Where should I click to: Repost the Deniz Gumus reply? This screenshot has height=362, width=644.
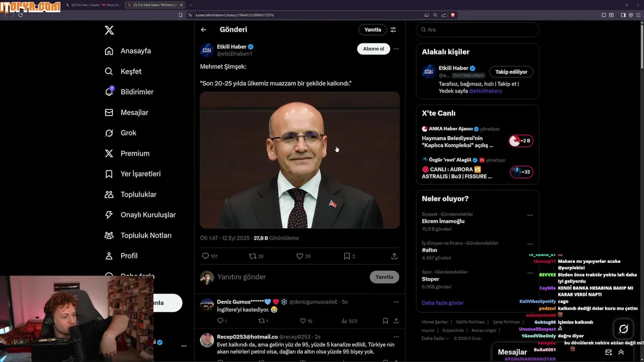(261, 321)
